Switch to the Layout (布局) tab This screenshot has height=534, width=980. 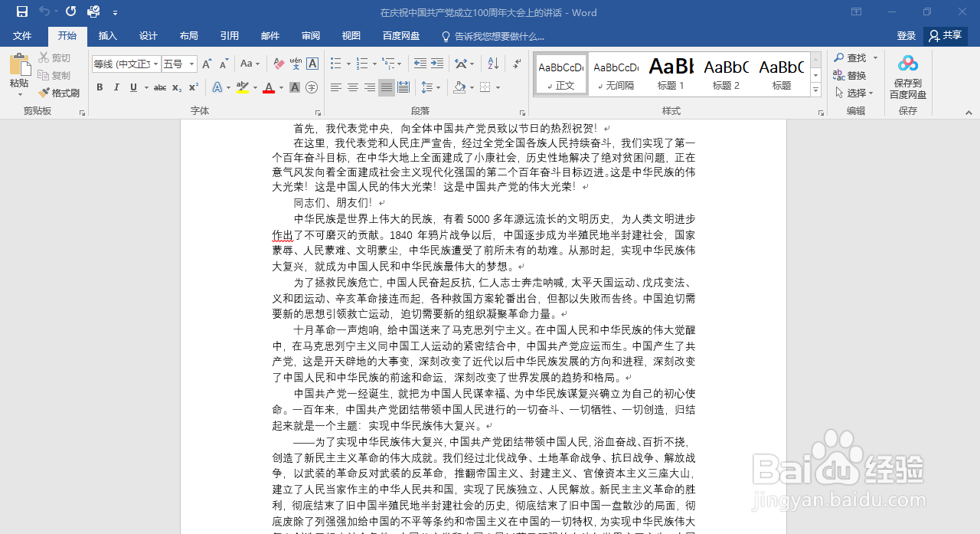point(189,36)
